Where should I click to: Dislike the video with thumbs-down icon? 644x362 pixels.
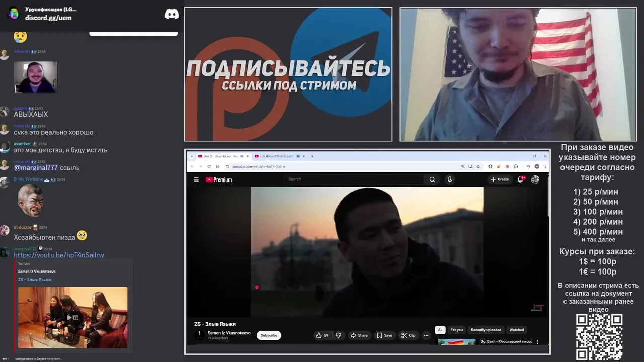pos(338,335)
